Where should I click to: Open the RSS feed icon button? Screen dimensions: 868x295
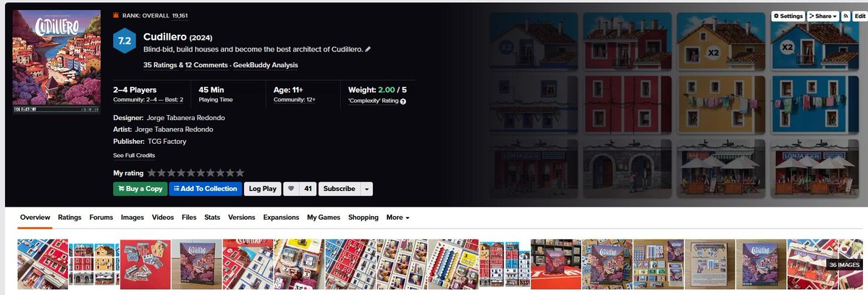846,16
